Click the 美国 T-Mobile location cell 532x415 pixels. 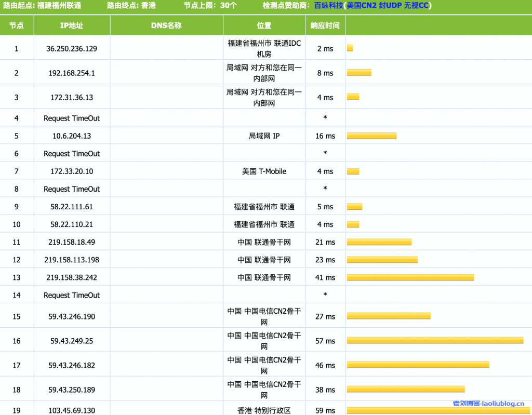(264, 171)
